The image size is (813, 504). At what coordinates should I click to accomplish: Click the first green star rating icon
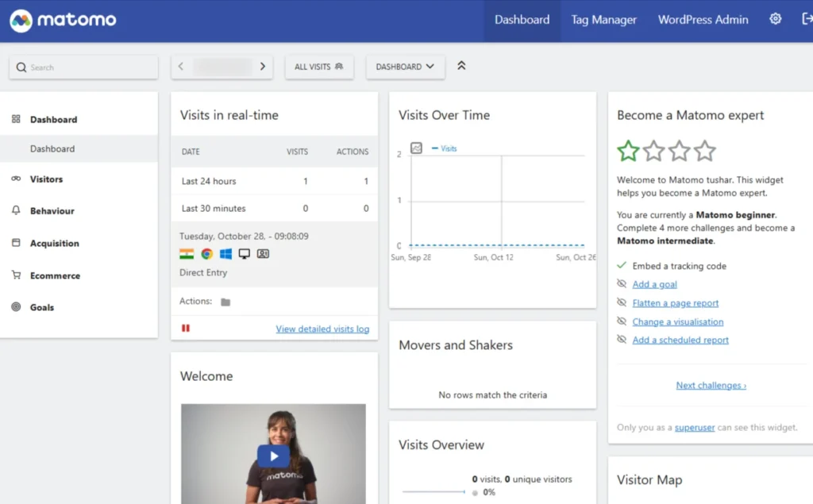[628, 151]
